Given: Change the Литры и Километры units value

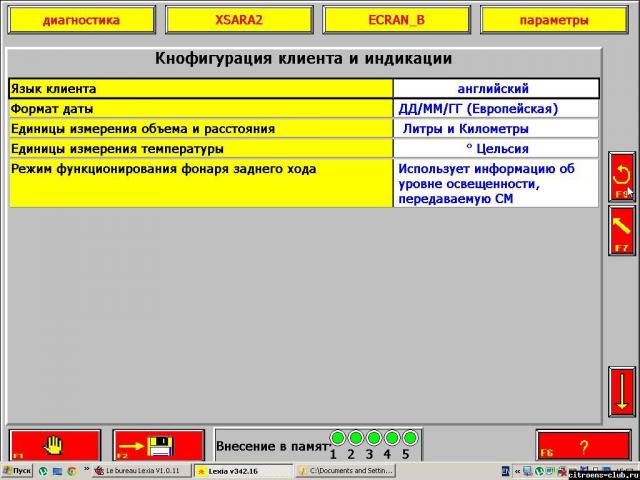Looking at the screenshot, I should (496, 129).
